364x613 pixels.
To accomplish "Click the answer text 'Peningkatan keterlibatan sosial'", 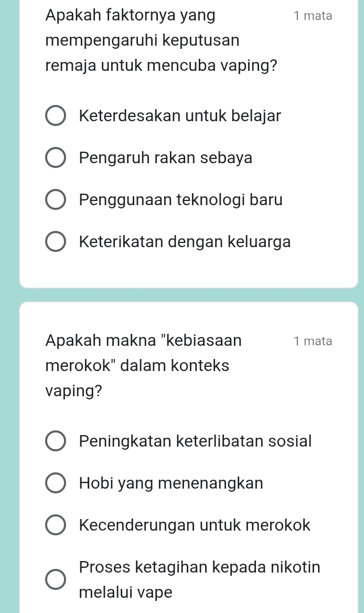I will pyautogui.click(x=195, y=441).
